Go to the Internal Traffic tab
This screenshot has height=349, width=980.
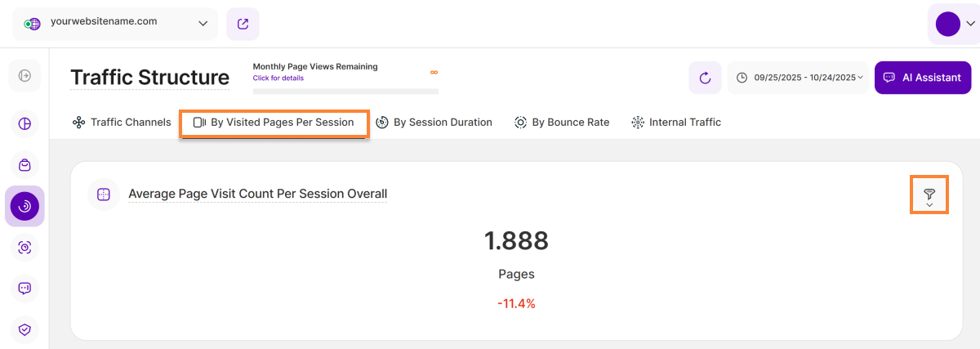(676, 123)
